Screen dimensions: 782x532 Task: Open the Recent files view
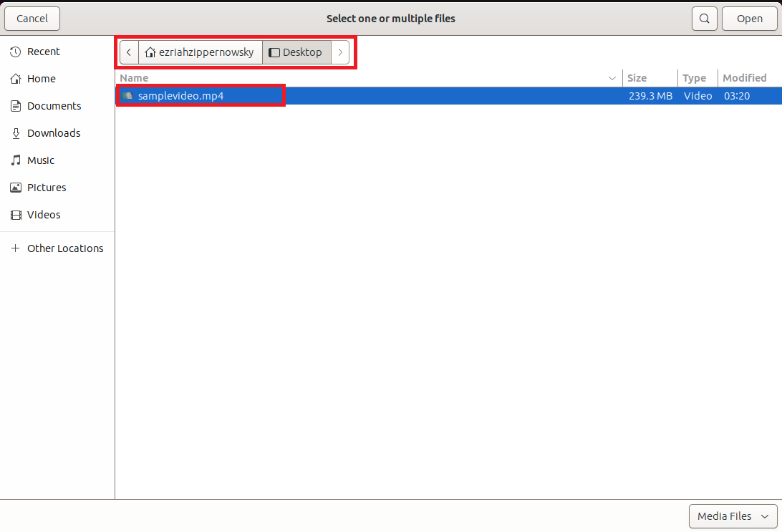tap(43, 51)
